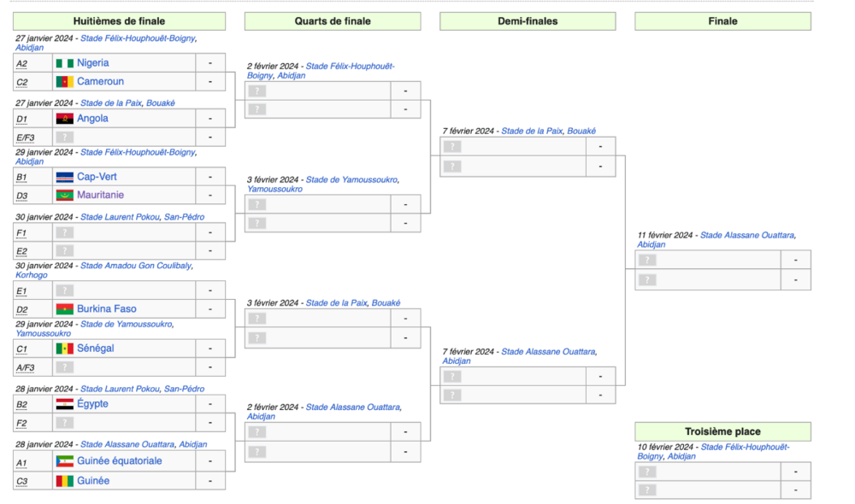Viewport: 855px width, 504px height.
Task: Open the Mauritanie team link
Action: pos(100,196)
